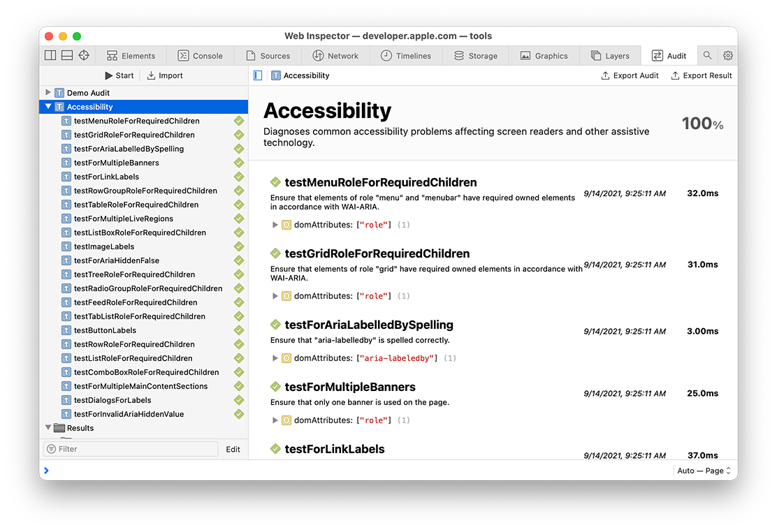Switch to the Console tab
This screenshot has height=532, width=777.
200,56
